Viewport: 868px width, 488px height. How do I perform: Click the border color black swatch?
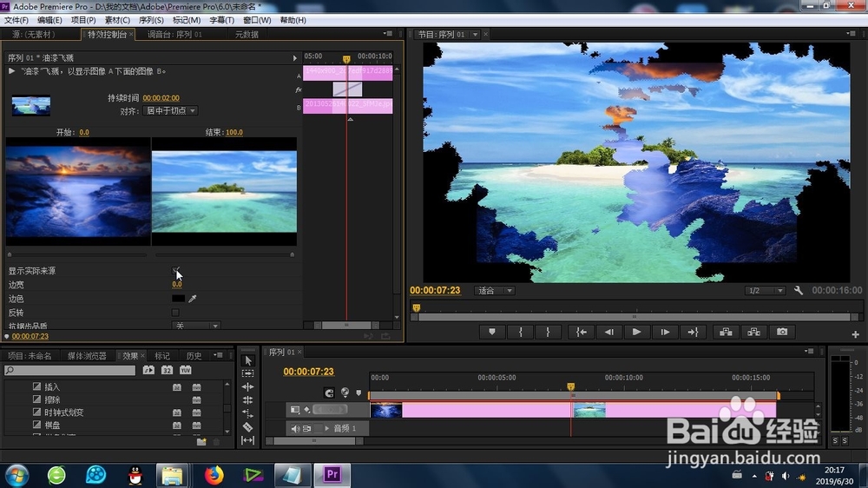coord(178,299)
